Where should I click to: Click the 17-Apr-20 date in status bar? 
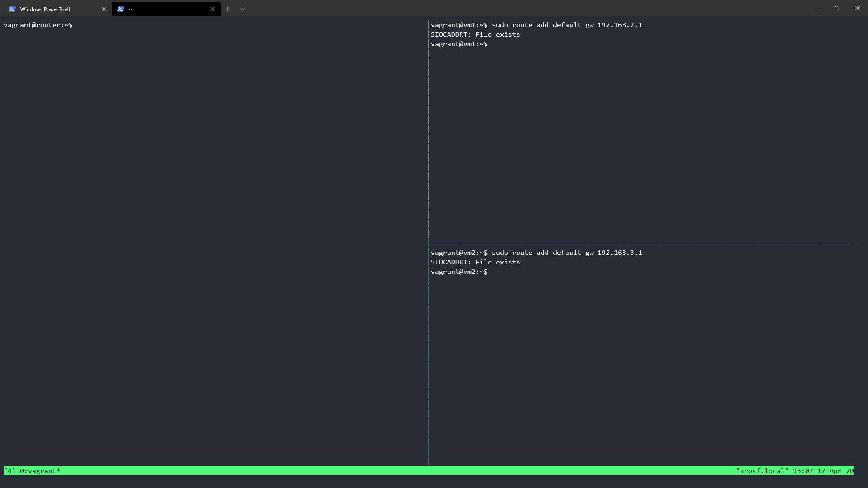coord(835,471)
